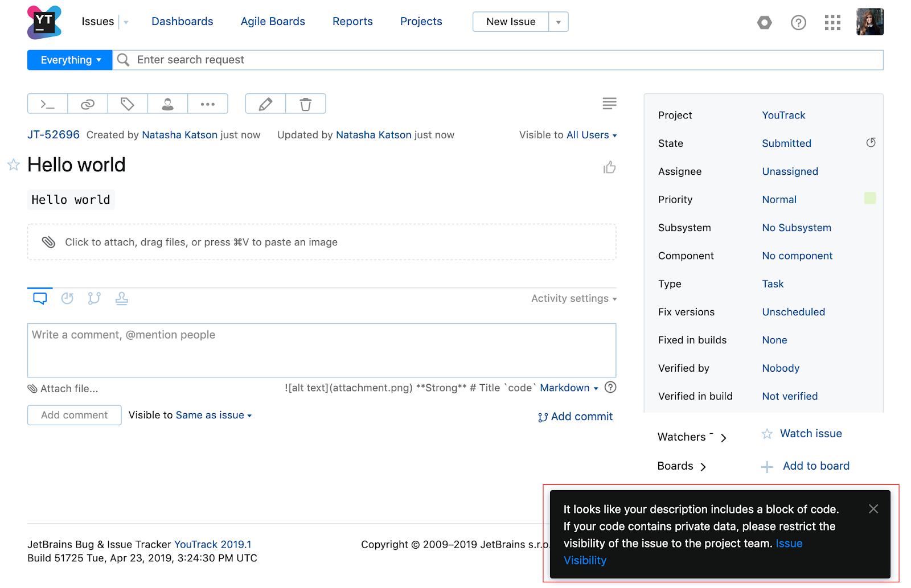Click the Issue Visibility link in notification
Image resolution: width=911 pixels, height=588 pixels.
789,544
